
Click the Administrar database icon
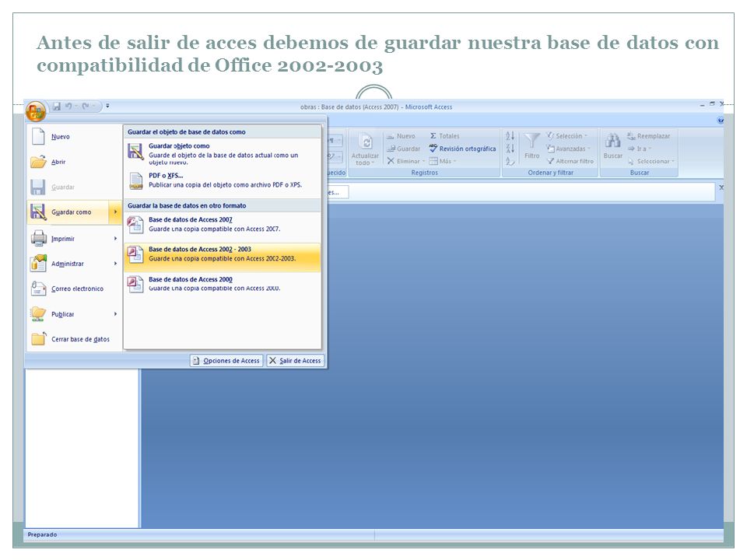point(38,264)
